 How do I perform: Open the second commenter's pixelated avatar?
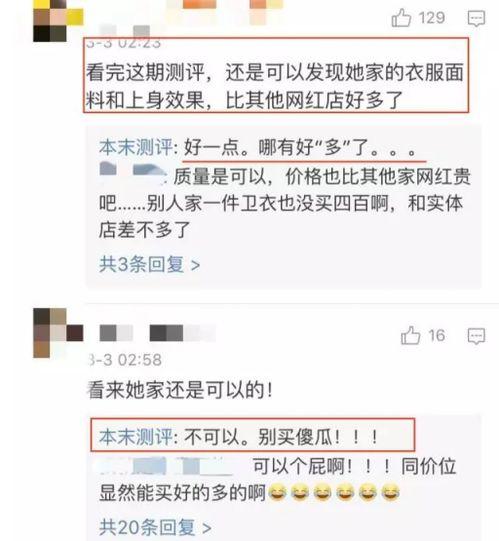[x=58, y=333]
